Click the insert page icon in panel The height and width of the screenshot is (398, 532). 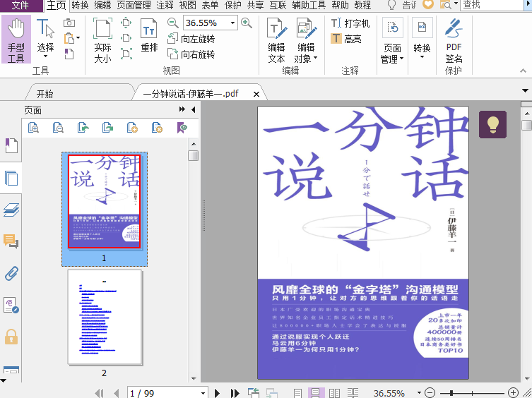tap(132, 128)
